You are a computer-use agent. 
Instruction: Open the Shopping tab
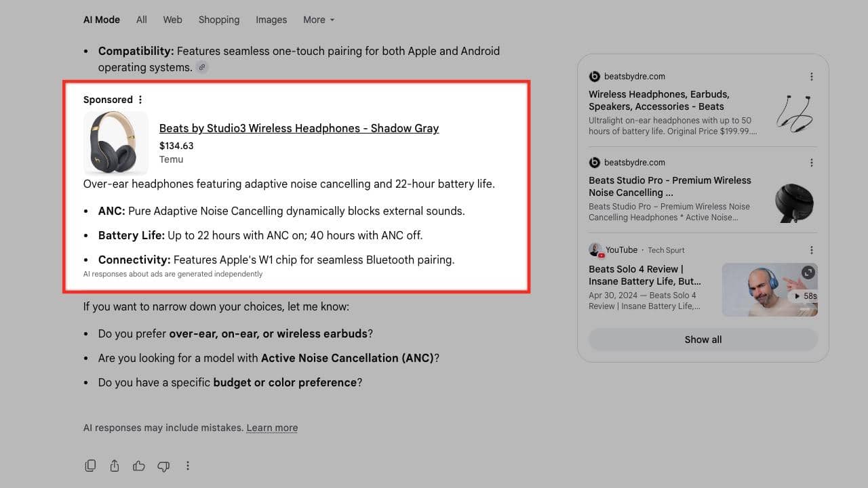point(219,20)
